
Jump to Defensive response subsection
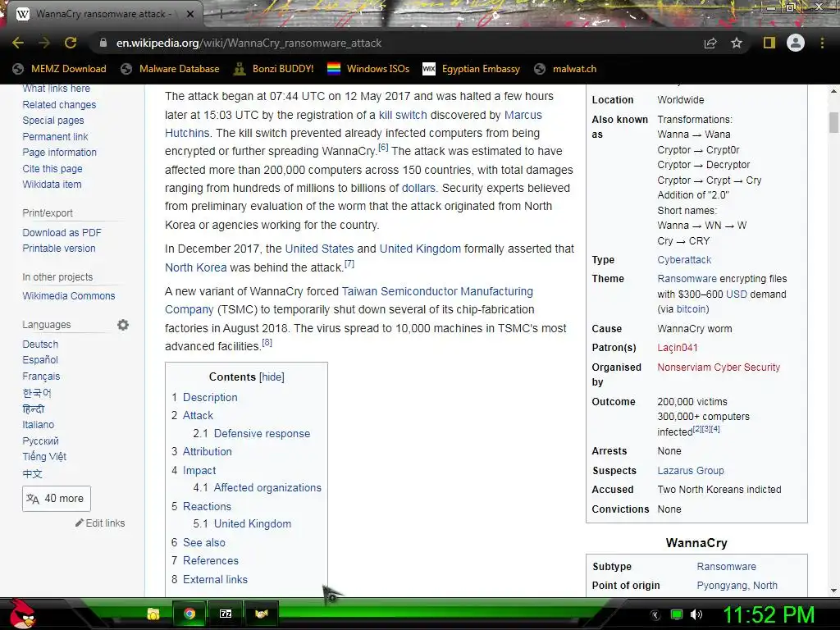(262, 433)
